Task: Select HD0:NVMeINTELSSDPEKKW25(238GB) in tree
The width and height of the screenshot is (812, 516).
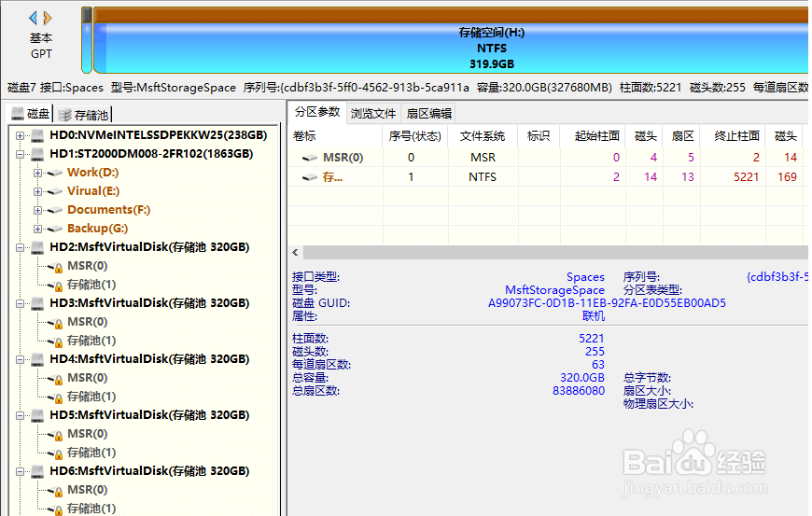Action: (x=159, y=135)
